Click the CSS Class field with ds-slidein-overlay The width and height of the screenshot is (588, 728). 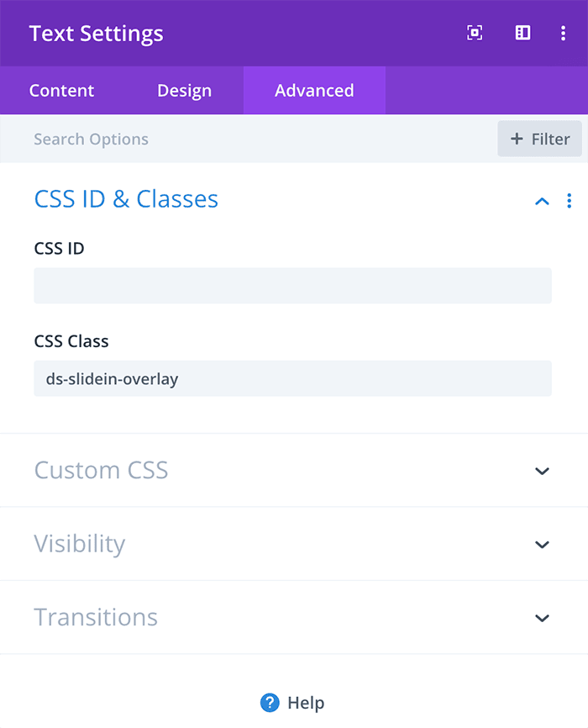[x=293, y=378]
